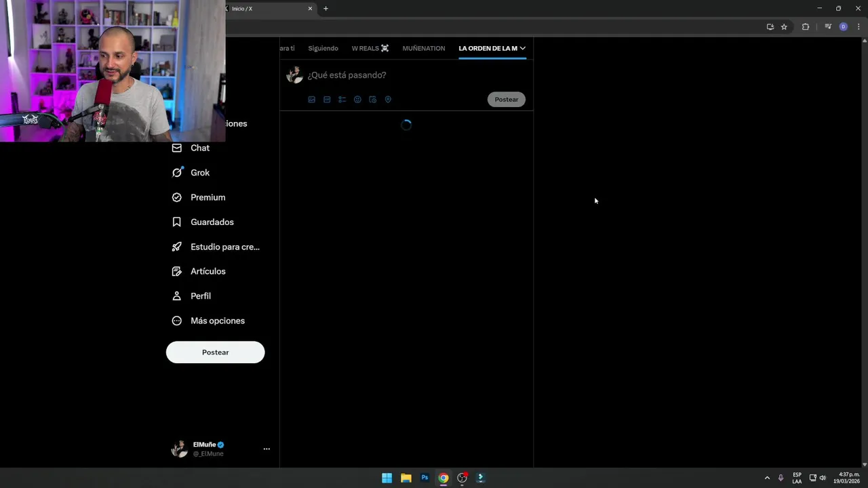This screenshot has height=488, width=868.
Task: Select the LA ORDEN DE LA M tab
Action: (488, 48)
